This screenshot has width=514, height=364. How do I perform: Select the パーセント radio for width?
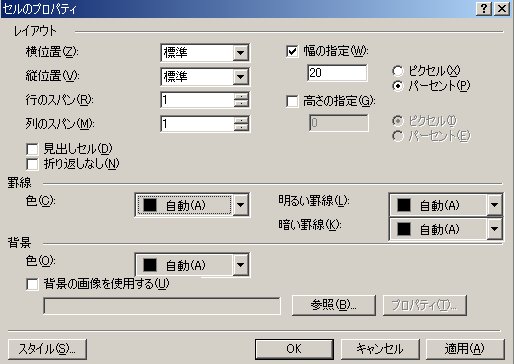(x=398, y=86)
